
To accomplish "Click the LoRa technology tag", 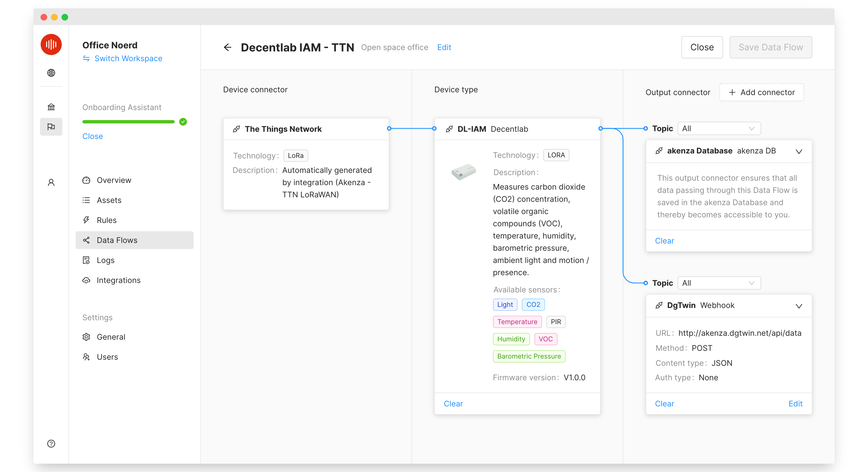I will pyautogui.click(x=295, y=156).
